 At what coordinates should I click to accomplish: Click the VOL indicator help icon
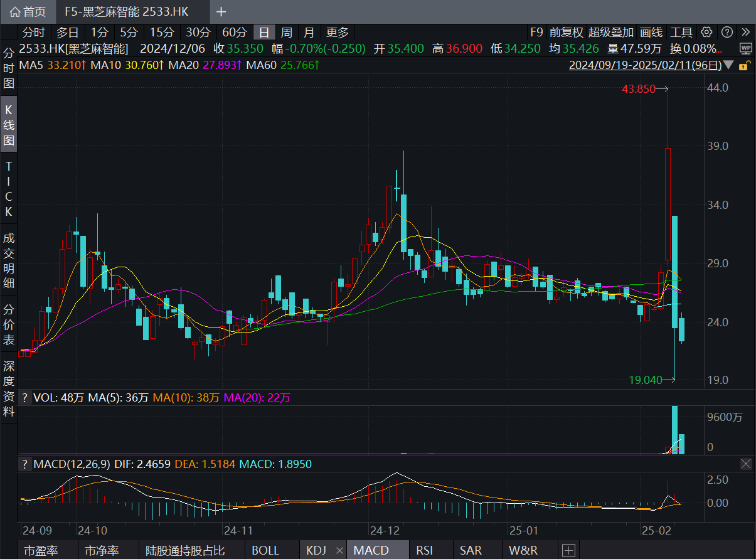(x=24, y=398)
